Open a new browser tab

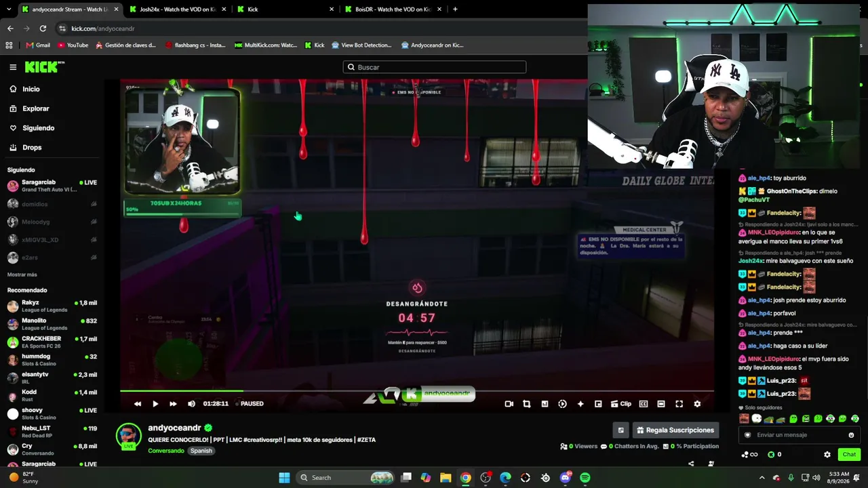click(x=455, y=9)
